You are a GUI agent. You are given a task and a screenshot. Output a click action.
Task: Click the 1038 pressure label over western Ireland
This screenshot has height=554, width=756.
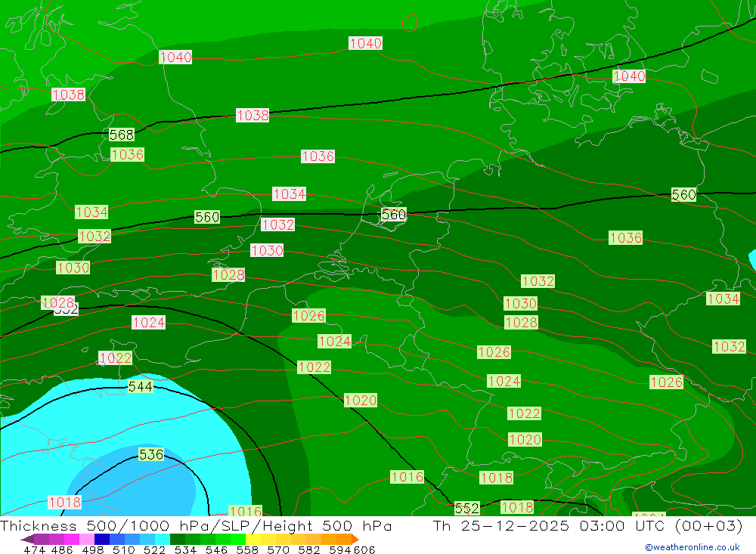coord(69,94)
